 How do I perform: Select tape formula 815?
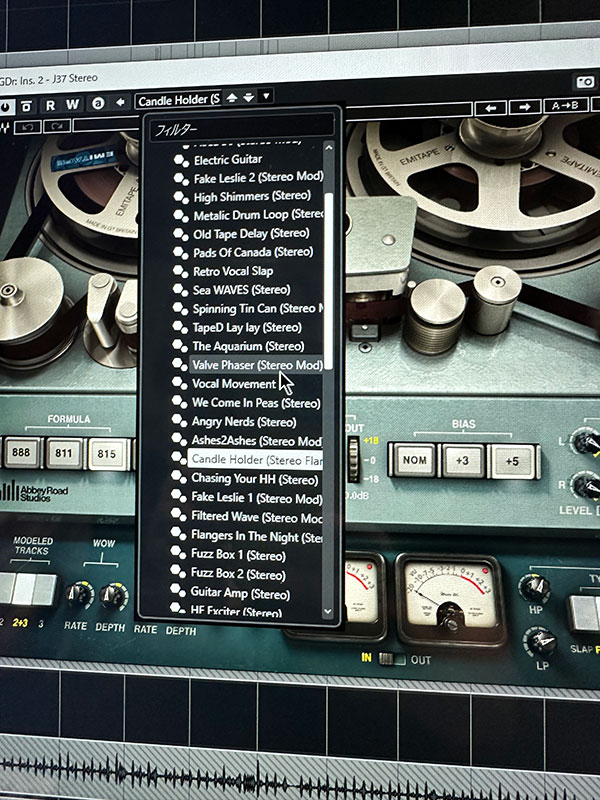pos(107,454)
